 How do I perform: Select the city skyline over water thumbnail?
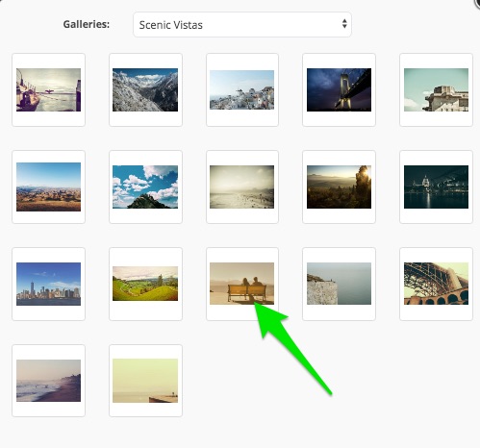point(48,284)
